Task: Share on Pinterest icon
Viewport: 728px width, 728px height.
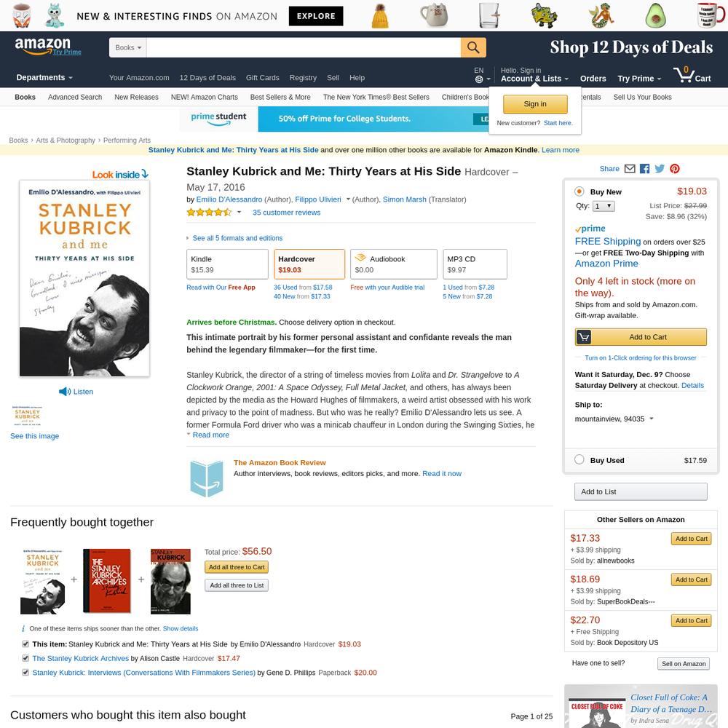Action: (675, 169)
